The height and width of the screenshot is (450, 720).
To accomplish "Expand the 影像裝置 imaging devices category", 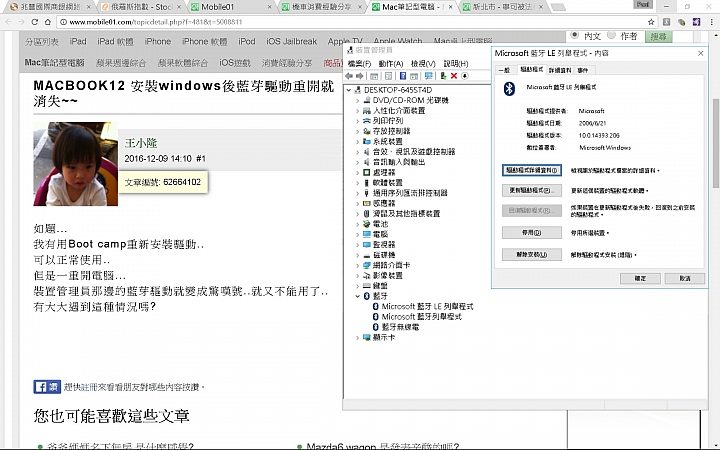I will click(357, 276).
